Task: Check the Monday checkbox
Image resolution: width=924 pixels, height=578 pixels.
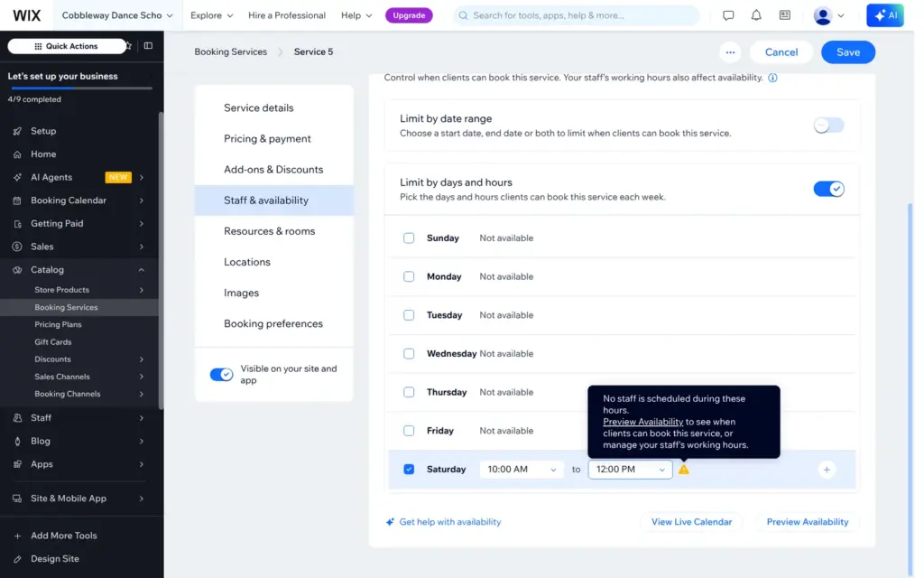Action: click(409, 276)
